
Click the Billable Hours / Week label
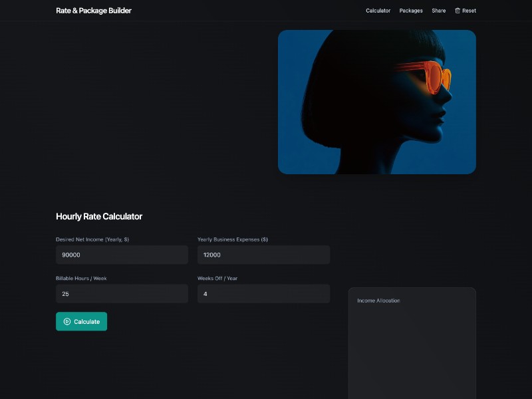pos(81,279)
